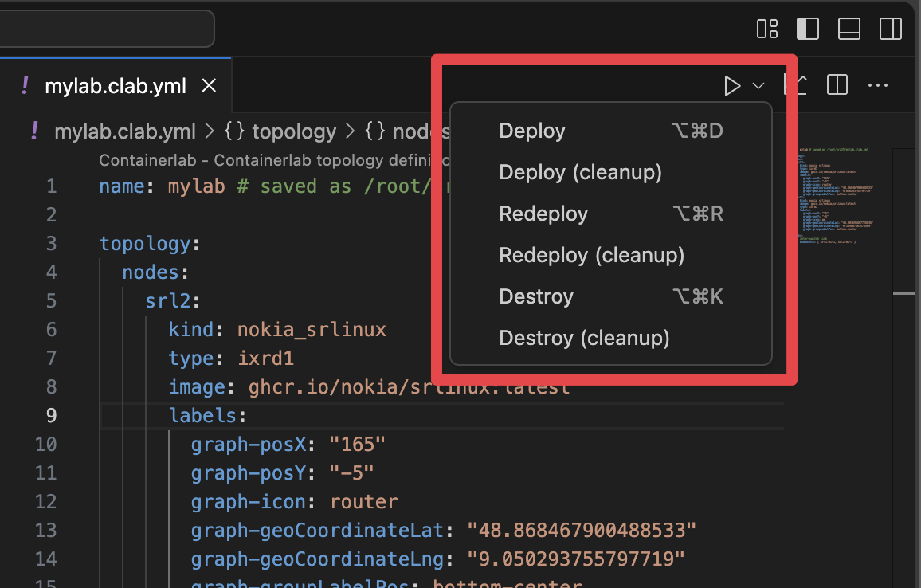921x588 pixels.
Task: Select Redeploy from the run menu
Action: click(543, 214)
